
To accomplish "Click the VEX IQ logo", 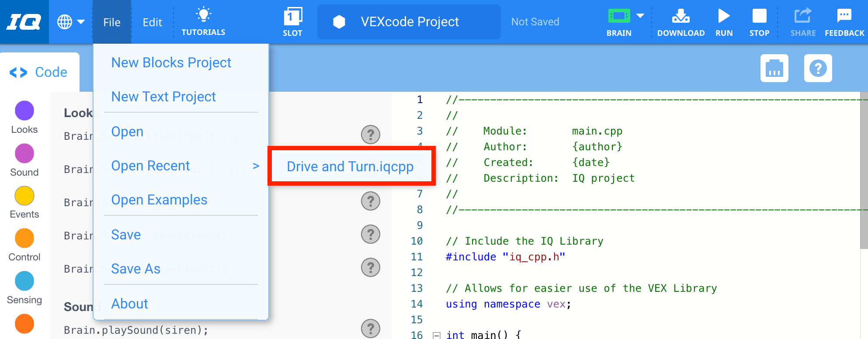I will point(24,22).
